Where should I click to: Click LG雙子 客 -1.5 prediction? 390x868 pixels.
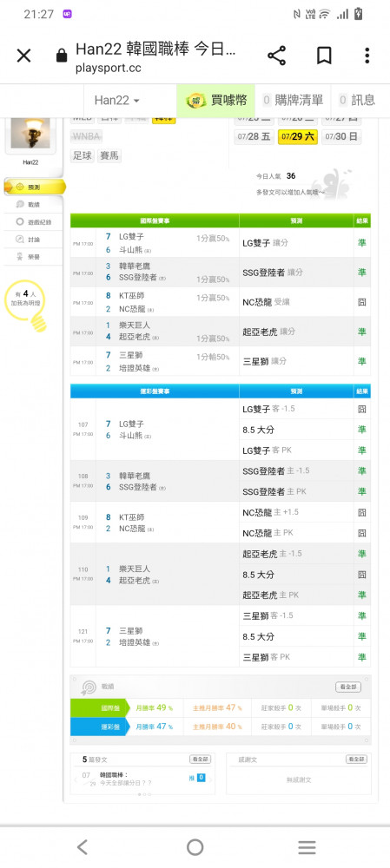click(268, 409)
